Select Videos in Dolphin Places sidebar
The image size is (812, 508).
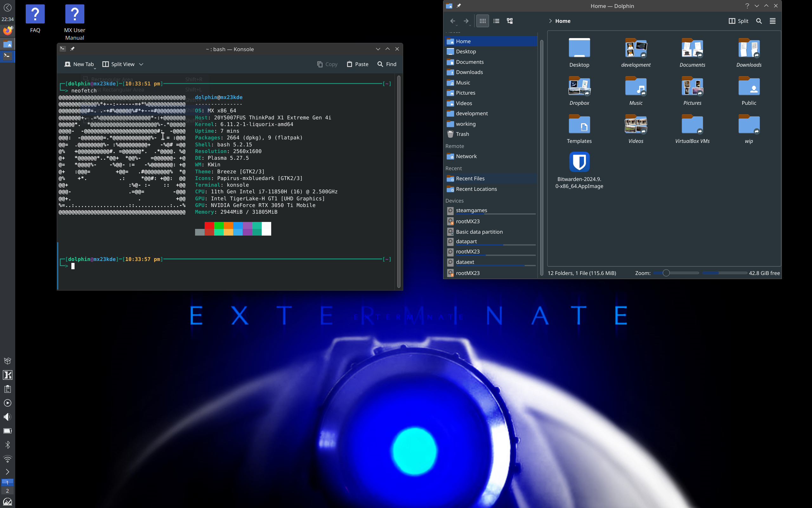pyautogui.click(x=491, y=103)
